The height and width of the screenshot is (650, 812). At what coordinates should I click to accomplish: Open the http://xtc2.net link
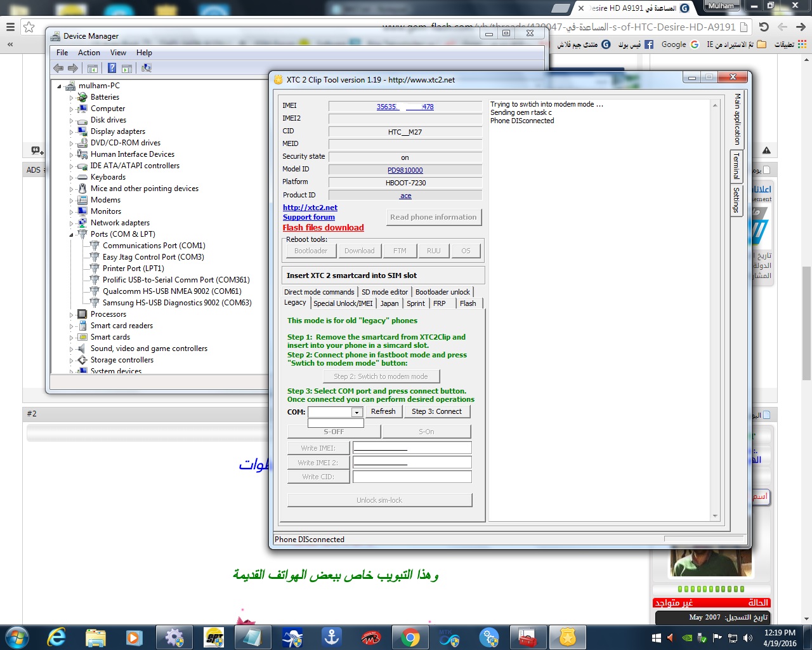pos(310,208)
